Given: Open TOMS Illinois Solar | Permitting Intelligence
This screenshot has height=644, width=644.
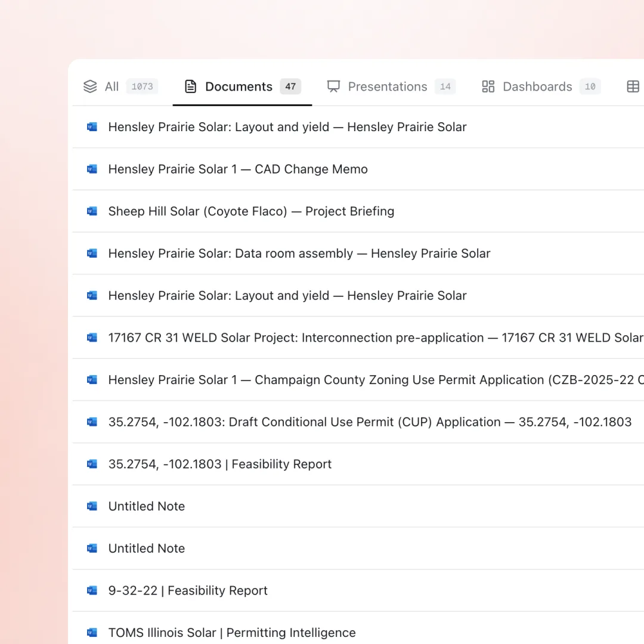Looking at the screenshot, I should click(x=232, y=633).
